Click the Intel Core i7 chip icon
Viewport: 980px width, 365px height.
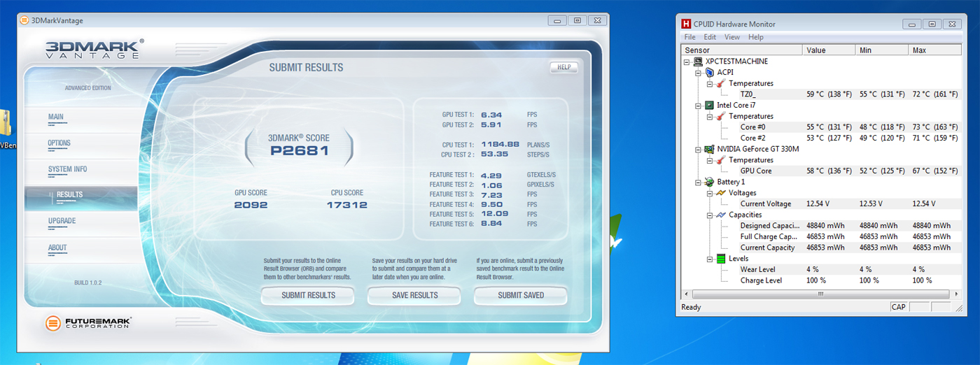click(710, 105)
